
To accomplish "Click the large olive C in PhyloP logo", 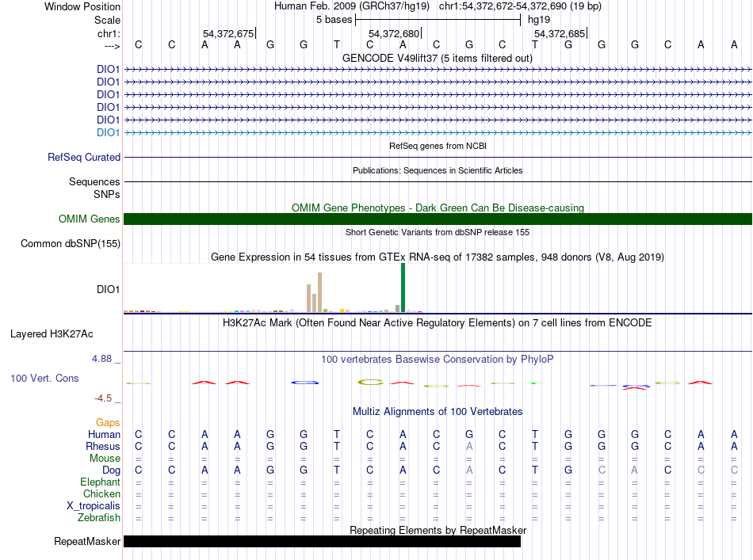I will tap(370, 383).
